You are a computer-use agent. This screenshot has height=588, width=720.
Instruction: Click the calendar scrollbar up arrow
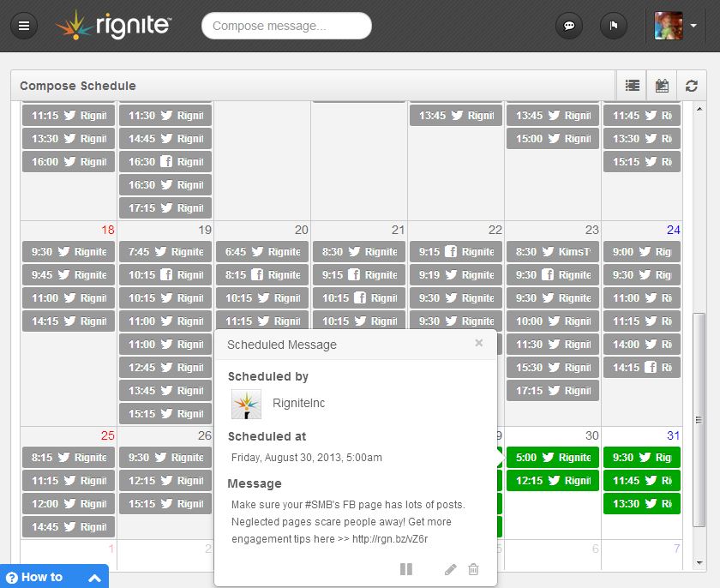click(x=699, y=109)
